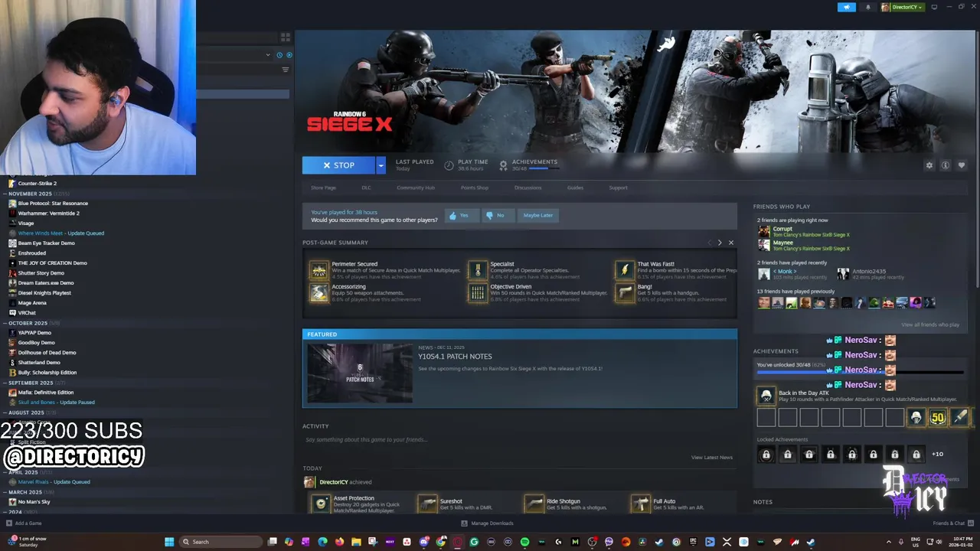Go to previous post-game summary page
Viewport: 980px width, 551px height.
709,243
